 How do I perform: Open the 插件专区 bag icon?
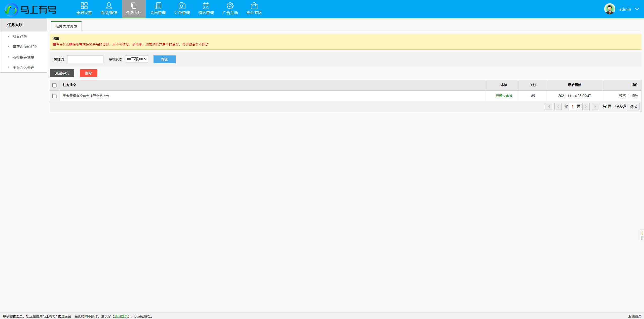254,6
